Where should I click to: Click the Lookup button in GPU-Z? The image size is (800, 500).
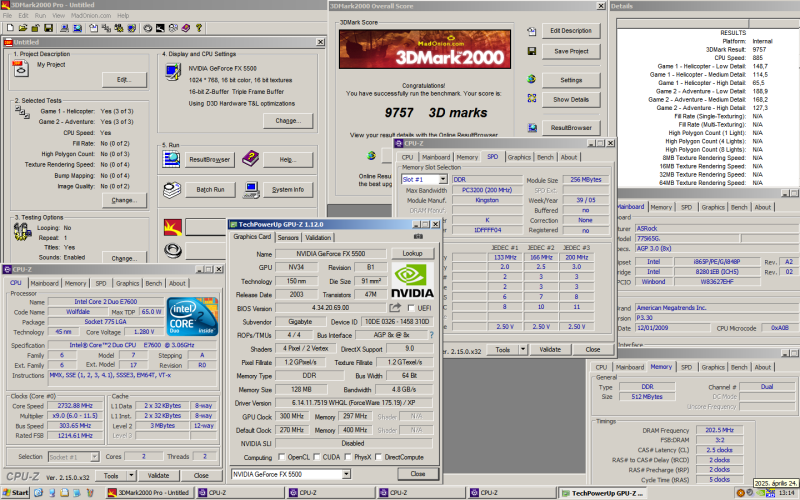coord(412,254)
